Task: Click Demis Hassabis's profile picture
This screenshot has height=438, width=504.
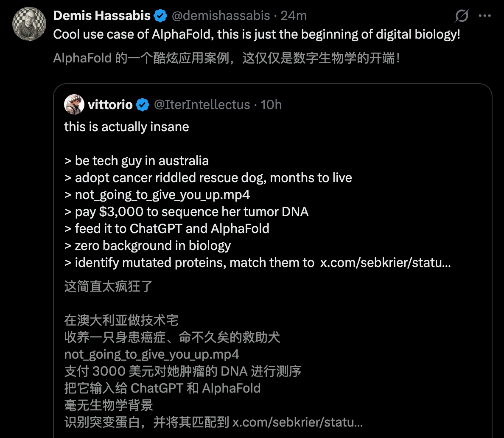Action: (x=29, y=24)
